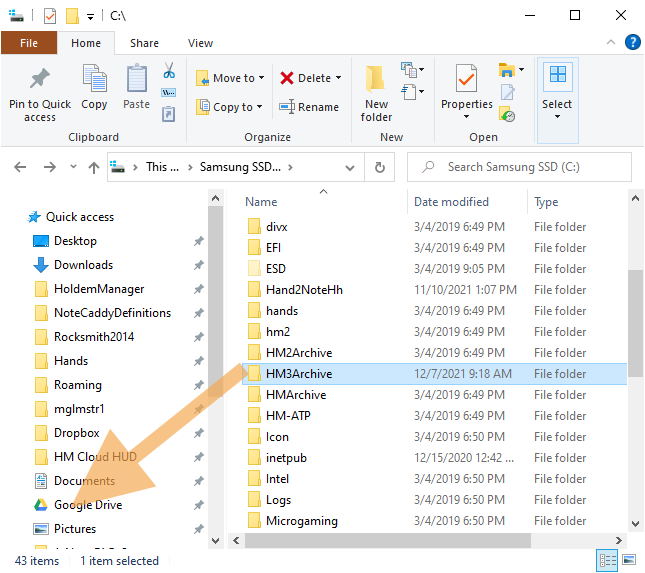Expand the Properties dropdown arrow
This screenshot has height=573, width=645.
click(x=466, y=117)
